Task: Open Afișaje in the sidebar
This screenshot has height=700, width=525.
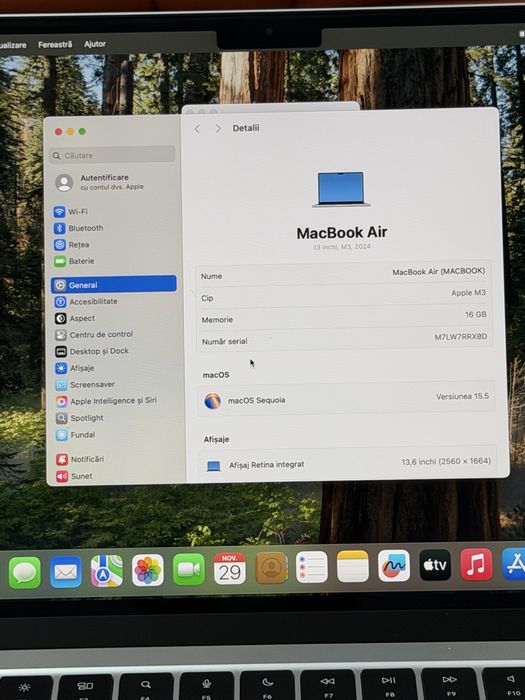Action: click(x=75, y=368)
